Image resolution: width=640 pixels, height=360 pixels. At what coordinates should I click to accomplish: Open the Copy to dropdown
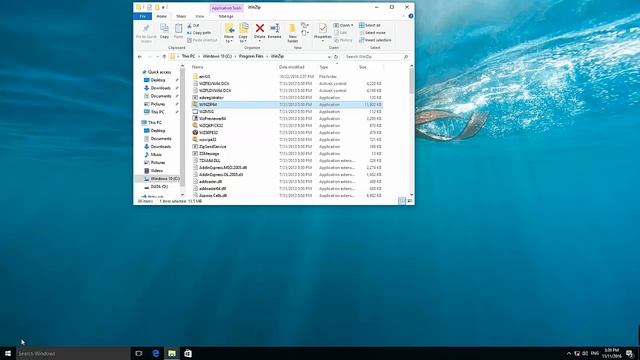click(243, 33)
